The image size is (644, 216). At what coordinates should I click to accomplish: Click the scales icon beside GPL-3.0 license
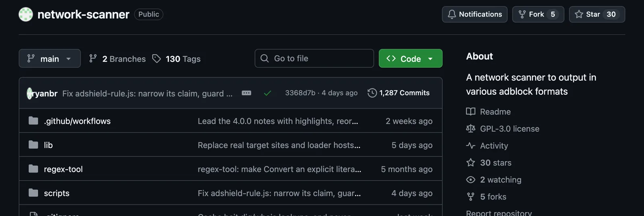pyautogui.click(x=471, y=129)
